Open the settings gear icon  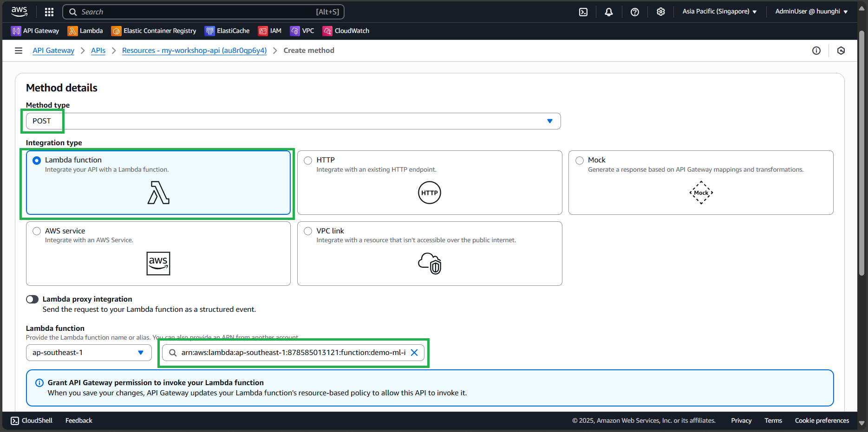click(x=661, y=12)
